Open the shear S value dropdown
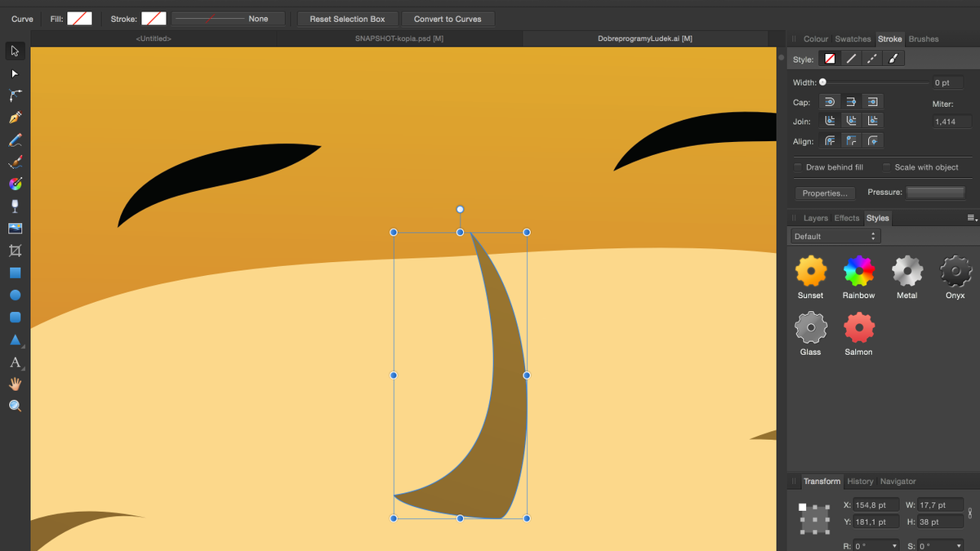 coord(960,546)
